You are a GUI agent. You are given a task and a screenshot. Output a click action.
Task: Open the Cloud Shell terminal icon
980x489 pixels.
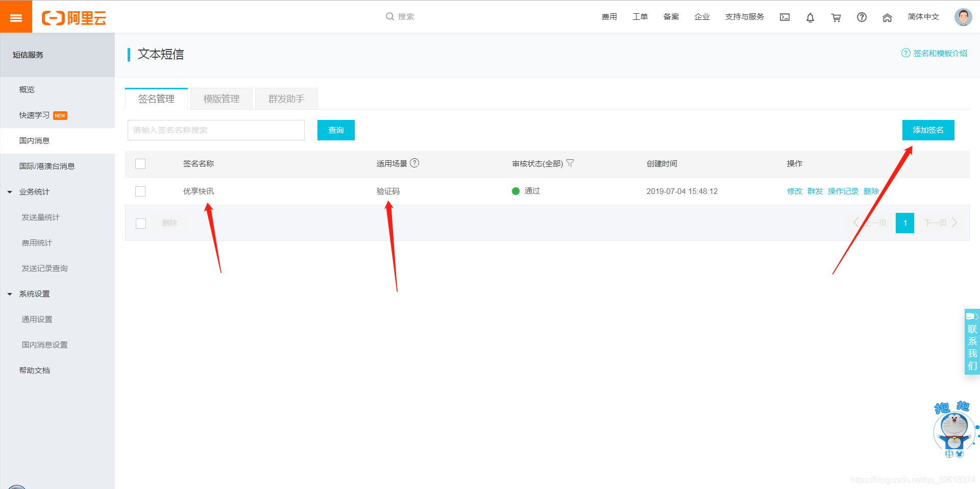coord(785,17)
